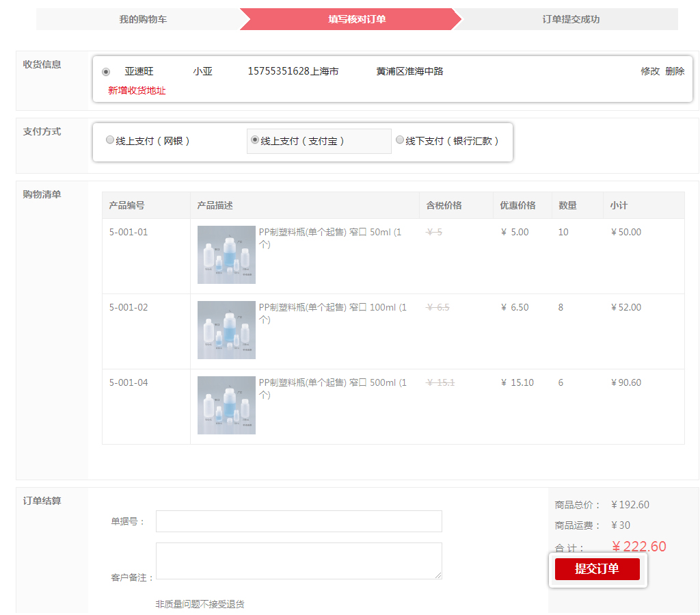Click the 订单提交成功 step tab
Screen dimensions: 700x615
click(x=571, y=19)
